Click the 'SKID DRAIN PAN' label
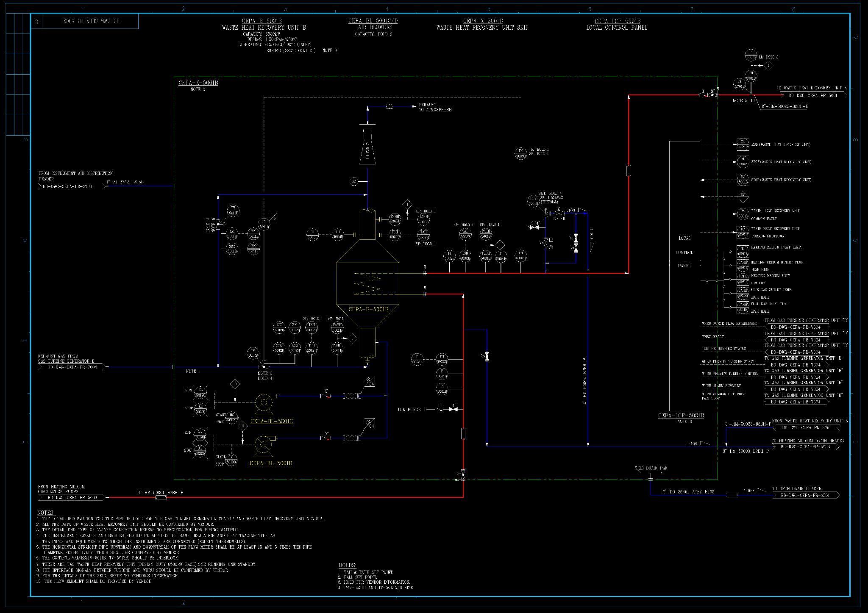The height and width of the screenshot is (613, 868). (651, 468)
